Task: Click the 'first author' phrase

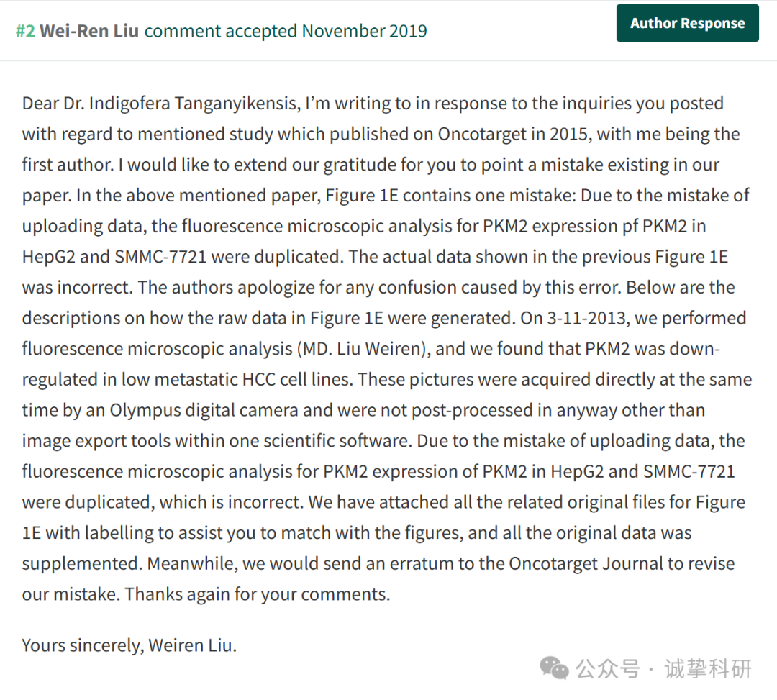Action: [x=67, y=165]
